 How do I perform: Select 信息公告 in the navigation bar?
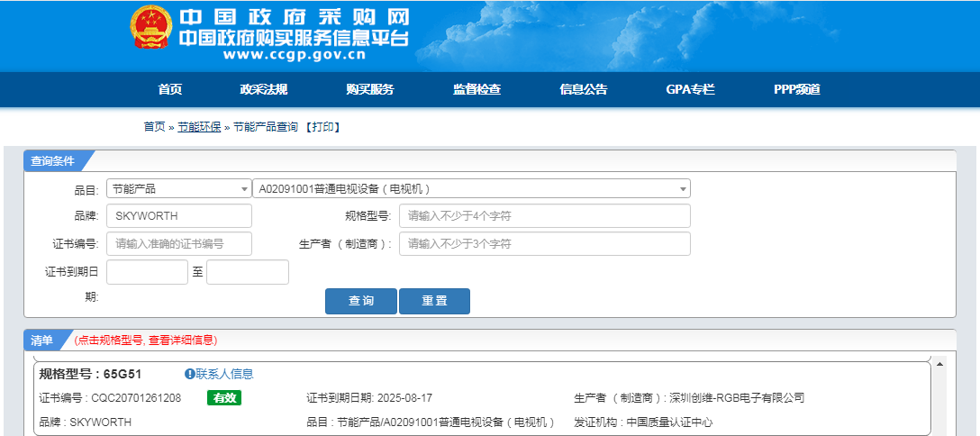pos(583,89)
